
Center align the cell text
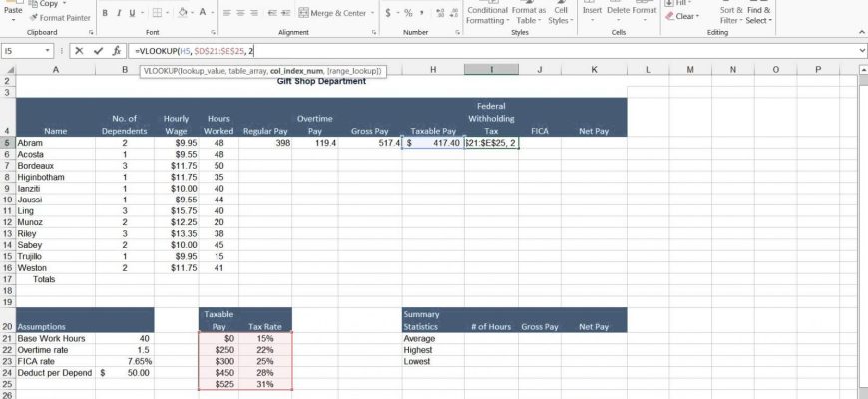point(240,13)
